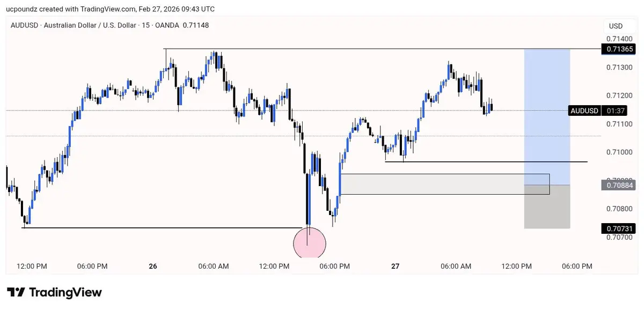Click the 0.71000 price axis tick
The width and height of the screenshot is (644, 310).
(619, 152)
